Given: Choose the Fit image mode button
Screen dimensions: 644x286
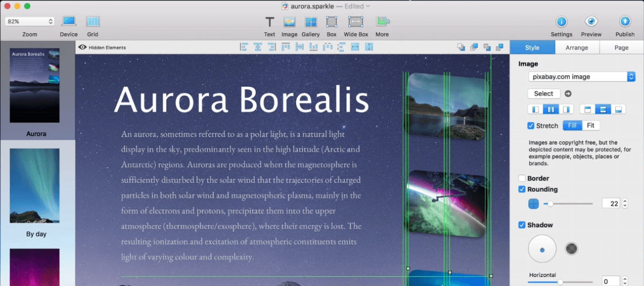Looking at the screenshot, I should (x=591, y=126).
